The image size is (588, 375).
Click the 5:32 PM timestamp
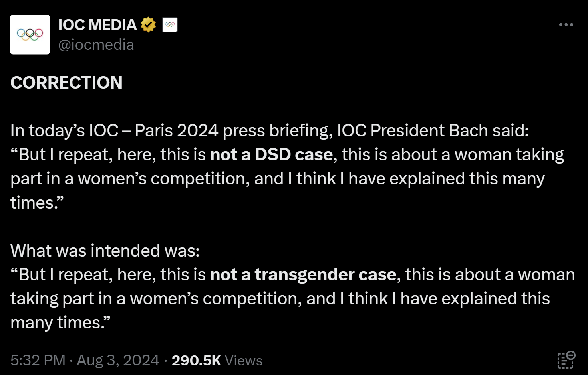coord(38,360)
